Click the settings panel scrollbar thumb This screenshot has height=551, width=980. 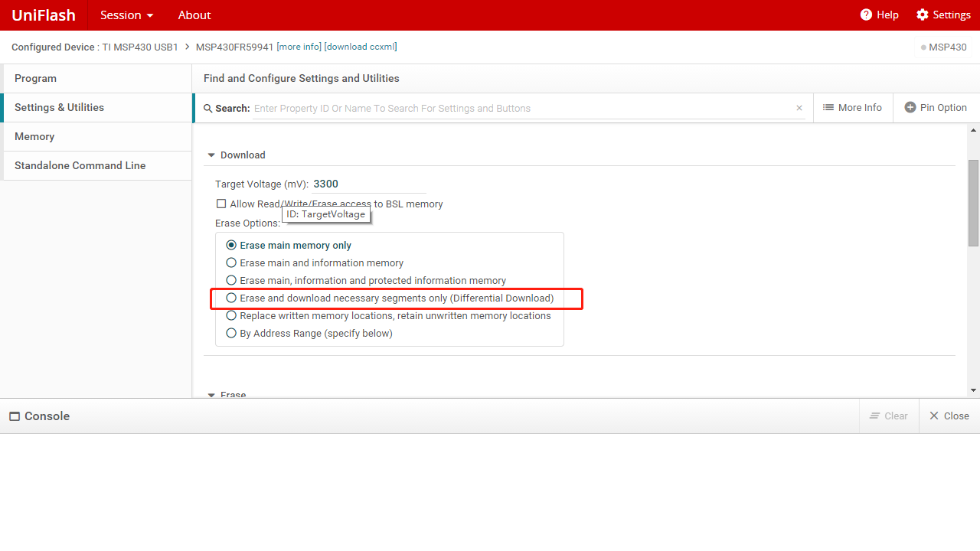click(x=974, y=203)
